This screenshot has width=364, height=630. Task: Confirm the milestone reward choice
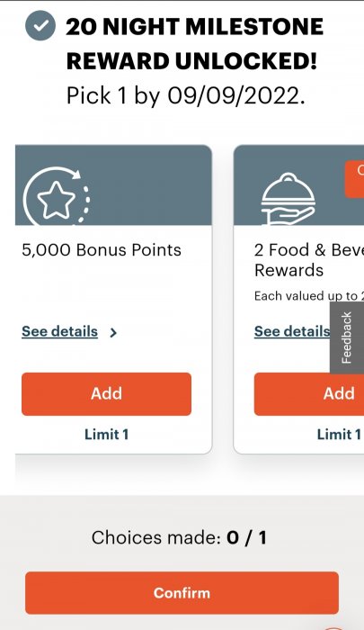point(182,592)
